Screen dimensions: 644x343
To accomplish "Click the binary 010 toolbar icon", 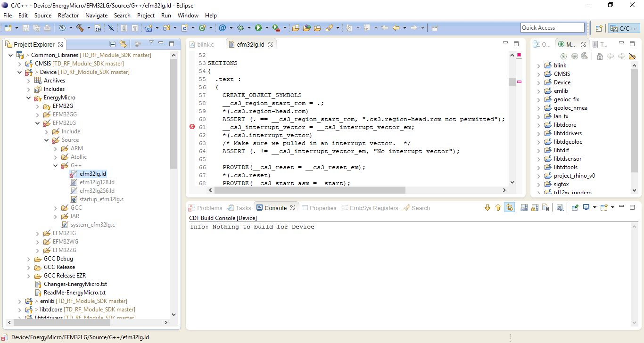I will click(98, 28).
